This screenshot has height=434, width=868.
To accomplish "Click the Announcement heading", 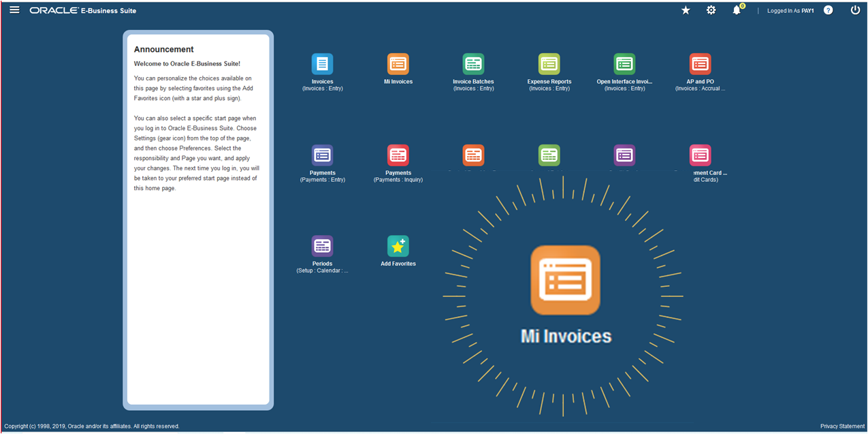I will tap(163, 50).
